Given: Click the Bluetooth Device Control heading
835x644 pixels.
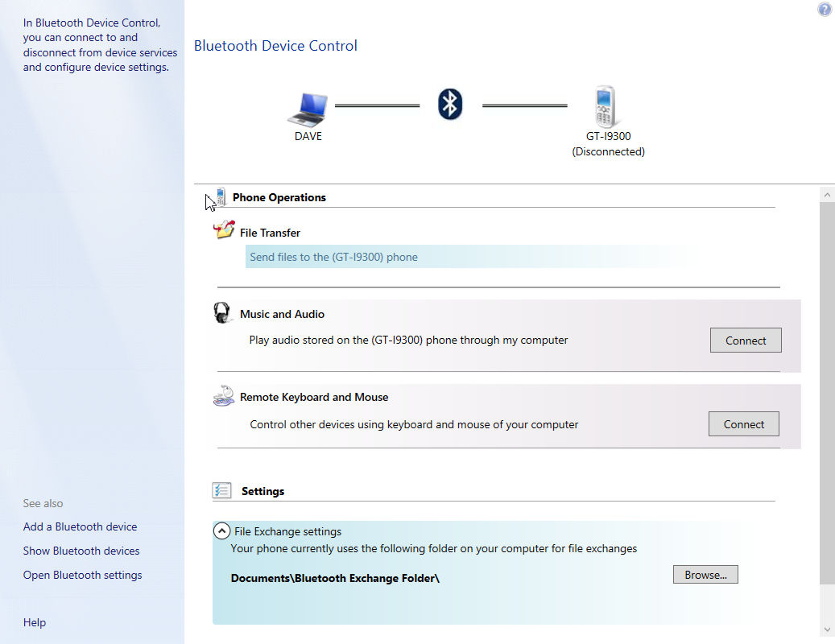Looking at the screenshot, I should click(275, 46).
